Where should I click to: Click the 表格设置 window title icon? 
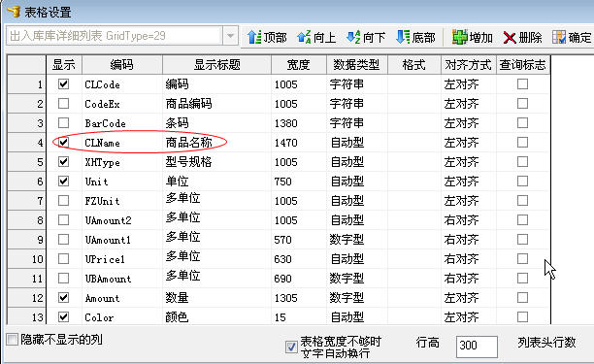(x=13, y=12)
